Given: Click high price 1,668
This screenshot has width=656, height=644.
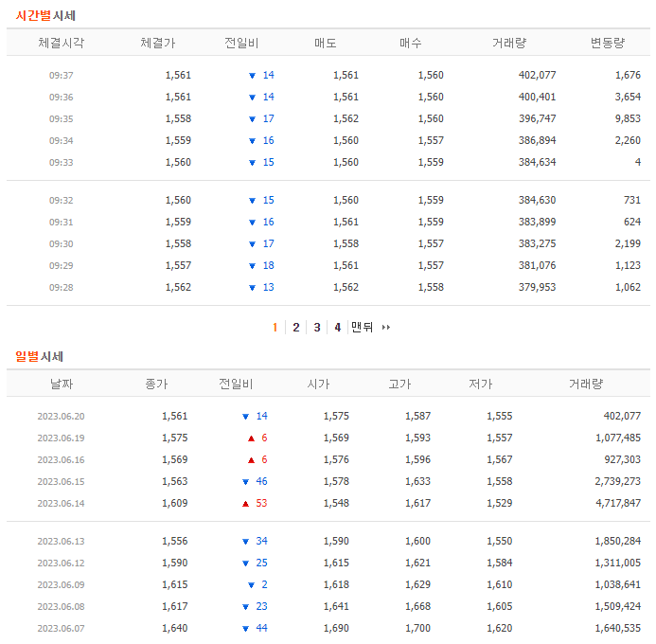Looking at the screenshot, I should 417,606.
